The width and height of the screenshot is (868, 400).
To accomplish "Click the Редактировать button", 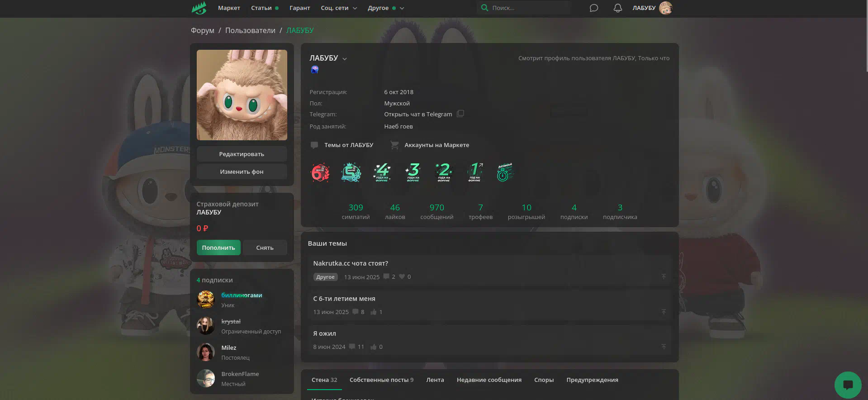I will coord(242,154).
